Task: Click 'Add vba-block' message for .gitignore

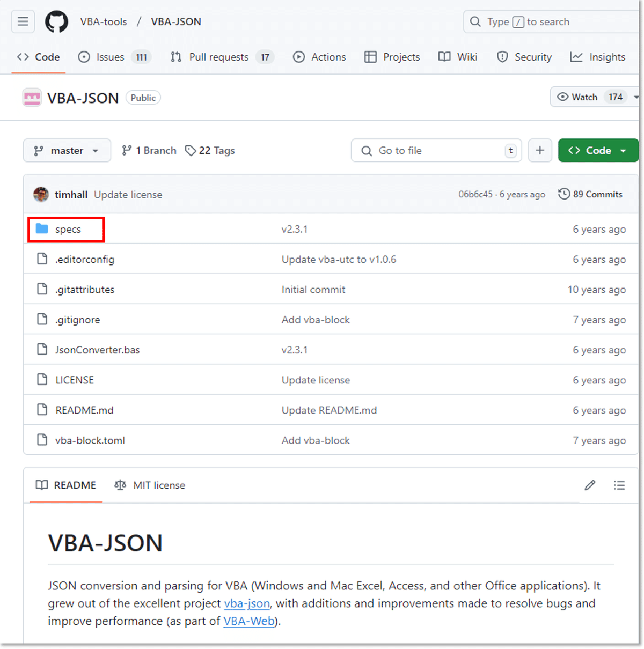Action: pos(316,320)
